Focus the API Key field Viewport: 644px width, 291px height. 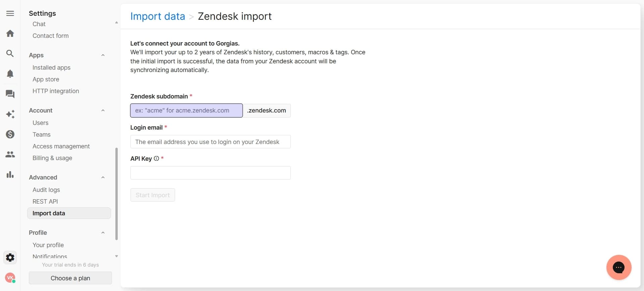[211, 173]
